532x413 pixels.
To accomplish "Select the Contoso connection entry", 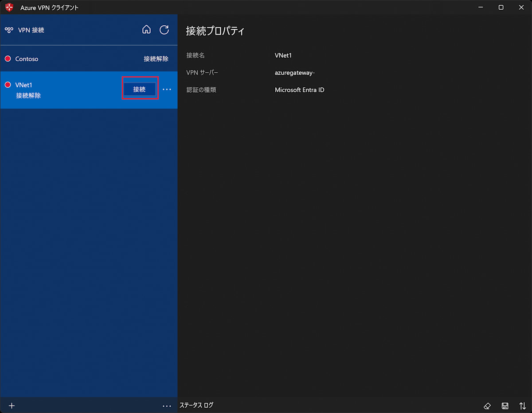I will click(89, 58).
